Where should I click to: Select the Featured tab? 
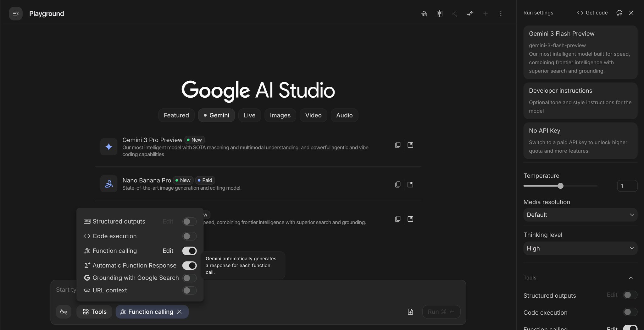[x=176, y=115]
